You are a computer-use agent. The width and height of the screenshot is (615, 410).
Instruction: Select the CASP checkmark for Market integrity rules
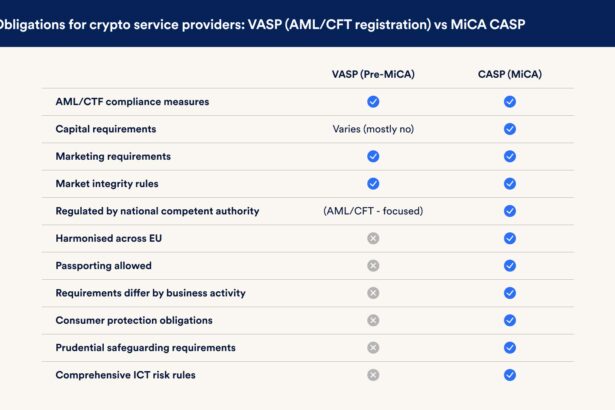509,184
